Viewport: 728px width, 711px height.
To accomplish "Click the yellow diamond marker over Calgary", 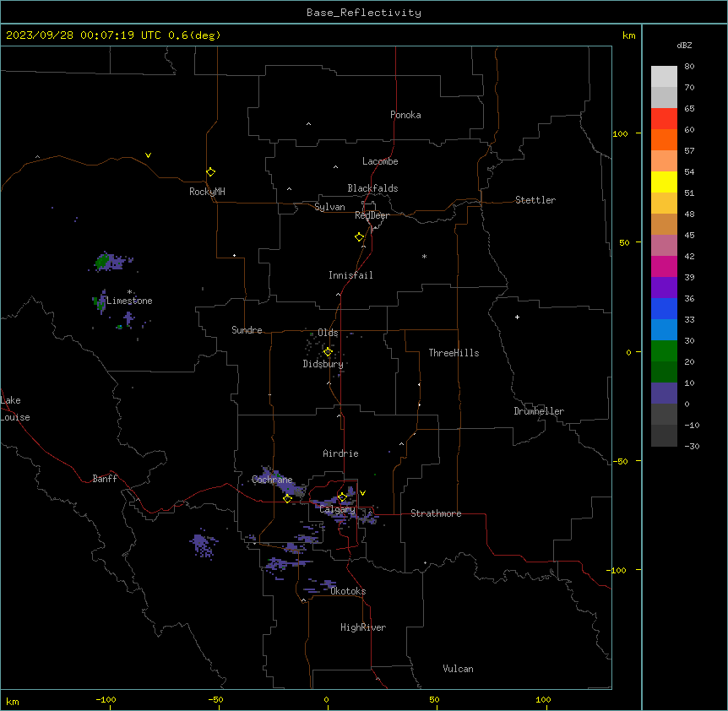I will pos(342,497).
